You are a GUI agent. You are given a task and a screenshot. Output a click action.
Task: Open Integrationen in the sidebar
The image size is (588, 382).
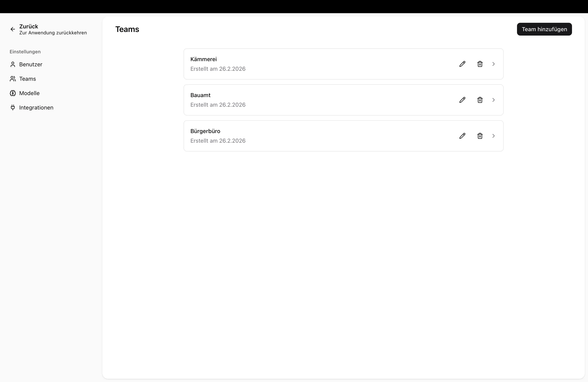(36, 108)
